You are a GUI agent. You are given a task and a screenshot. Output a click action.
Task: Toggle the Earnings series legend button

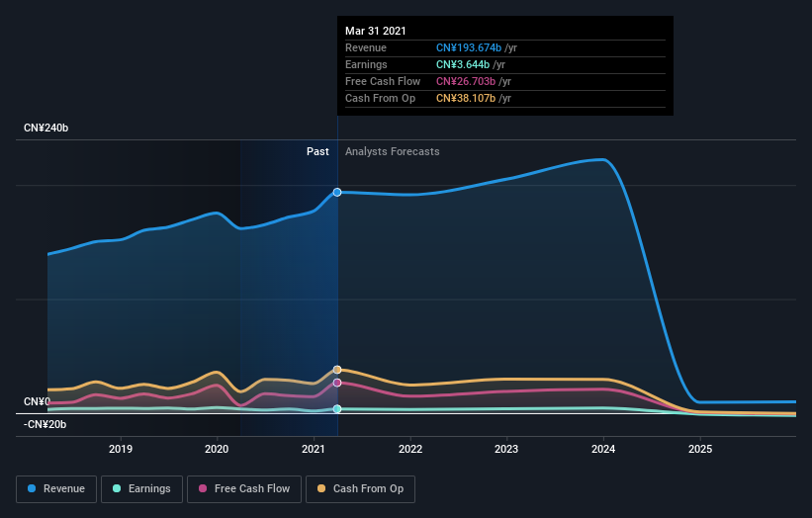(141, 489)
